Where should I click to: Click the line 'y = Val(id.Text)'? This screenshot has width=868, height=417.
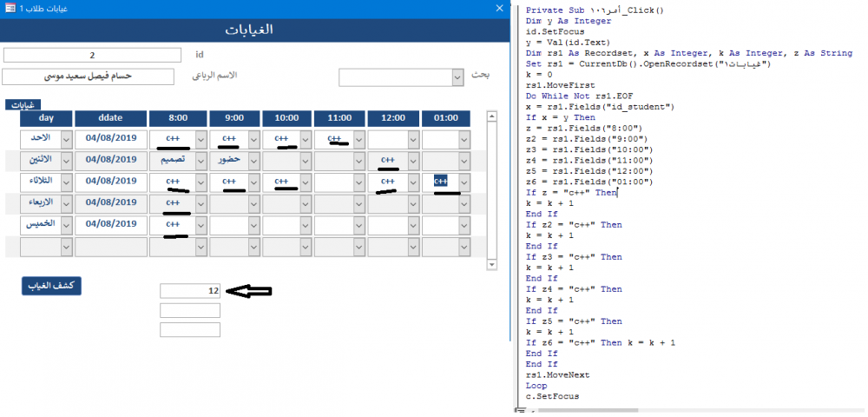tap(568, 42)
